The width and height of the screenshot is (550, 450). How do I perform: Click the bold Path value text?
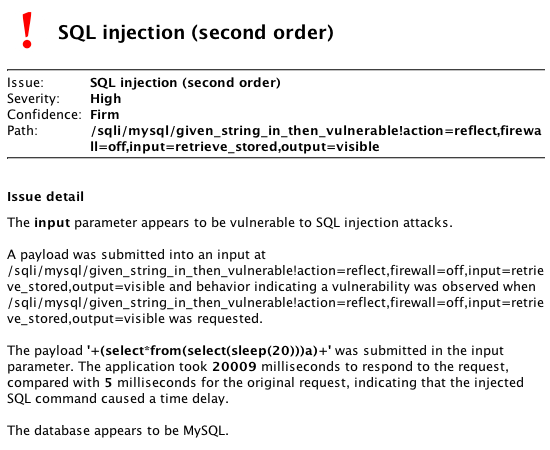(316, 139)
